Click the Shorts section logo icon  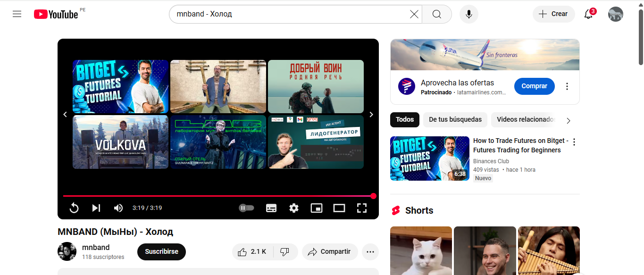[x=396, y=210]
